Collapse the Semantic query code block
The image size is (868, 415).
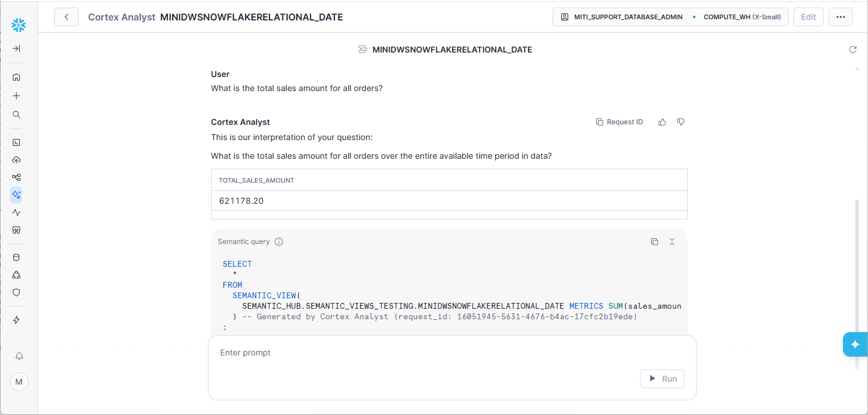coord(672,242)
